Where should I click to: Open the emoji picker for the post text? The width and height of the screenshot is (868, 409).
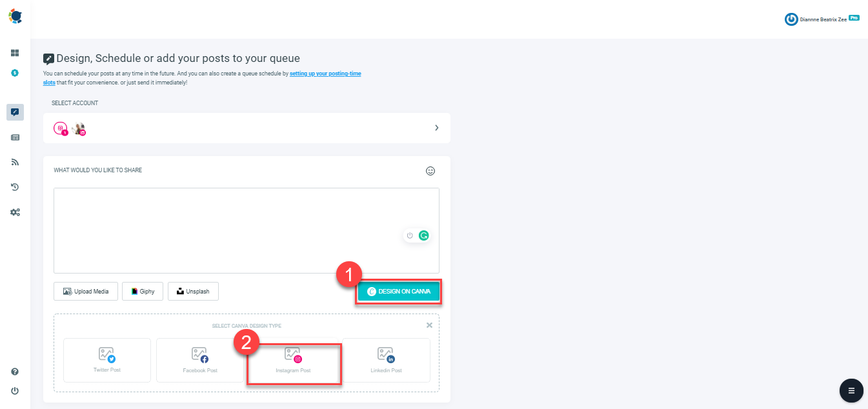click(x=430, y=170)
